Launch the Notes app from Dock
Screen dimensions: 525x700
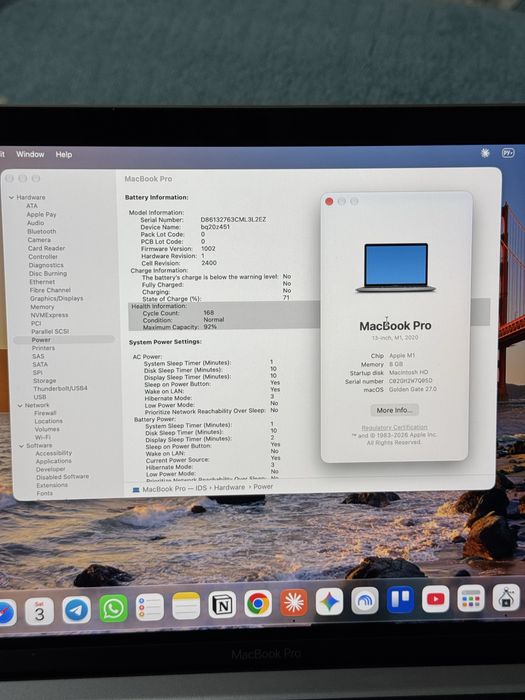click(x=186, y=606)
